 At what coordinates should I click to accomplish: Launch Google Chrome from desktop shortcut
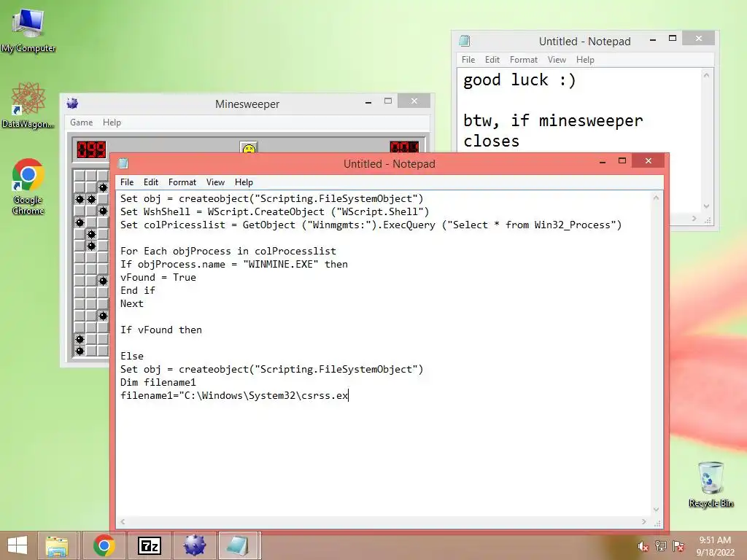[x=28, y=186]
